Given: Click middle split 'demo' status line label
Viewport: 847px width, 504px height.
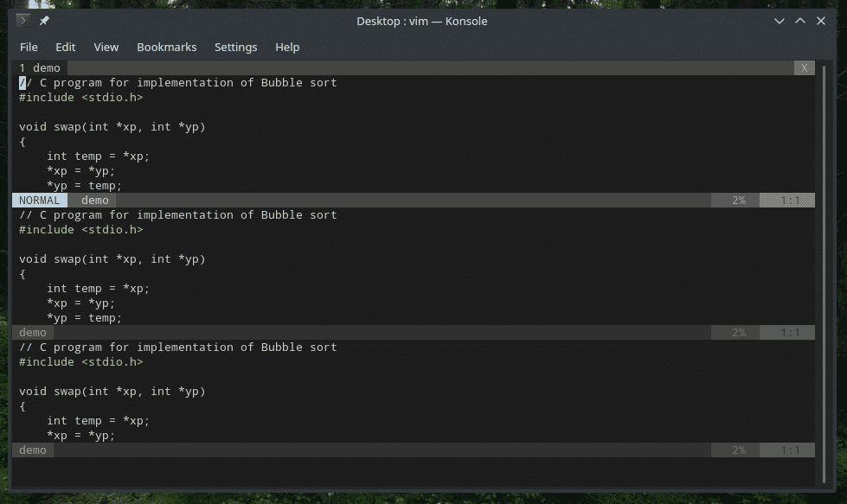Looking at the screenshot, I should click(x=32, y=333).
